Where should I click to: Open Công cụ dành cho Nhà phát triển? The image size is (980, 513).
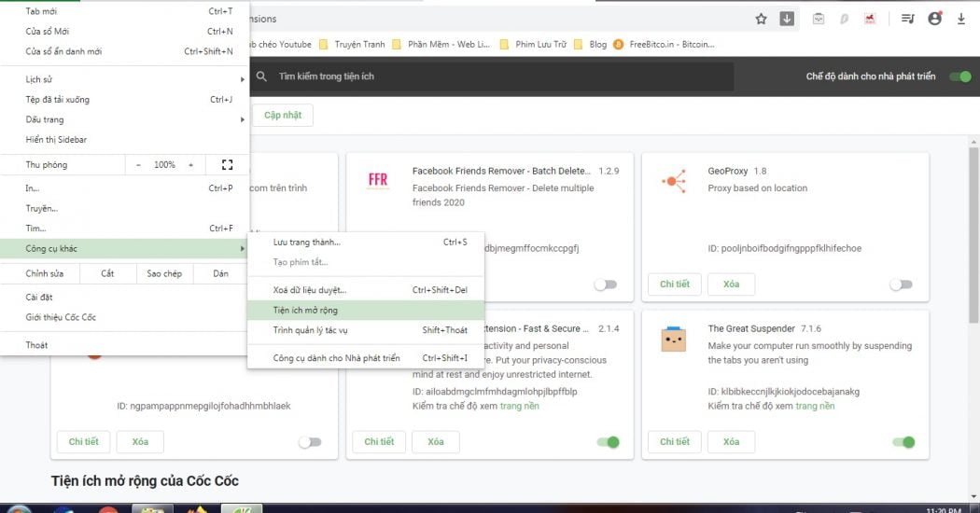(366, 358)
